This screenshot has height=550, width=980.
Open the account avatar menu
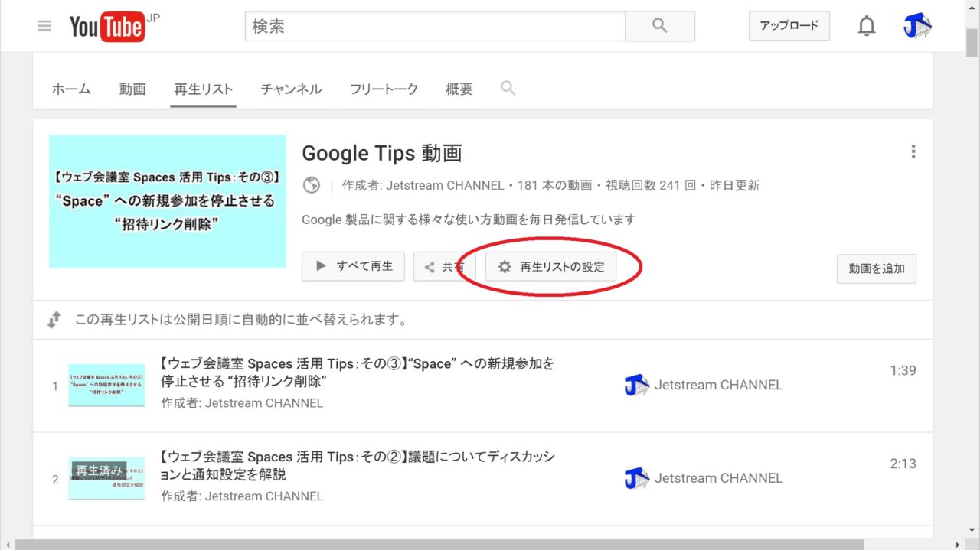(917, 26)
